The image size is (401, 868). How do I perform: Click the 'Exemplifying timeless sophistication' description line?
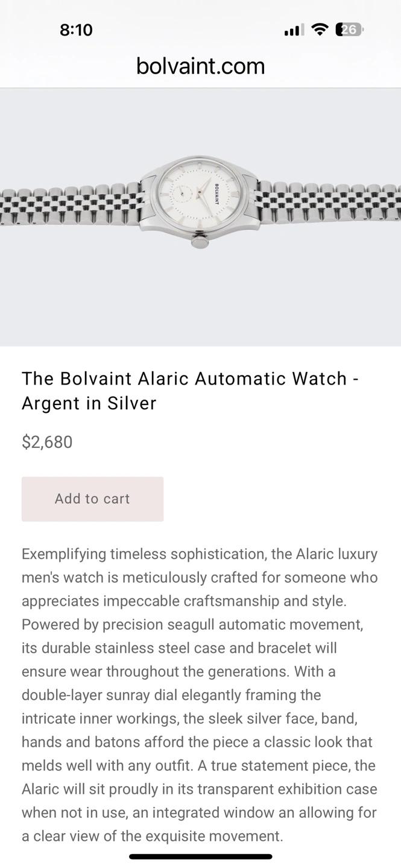200,554
